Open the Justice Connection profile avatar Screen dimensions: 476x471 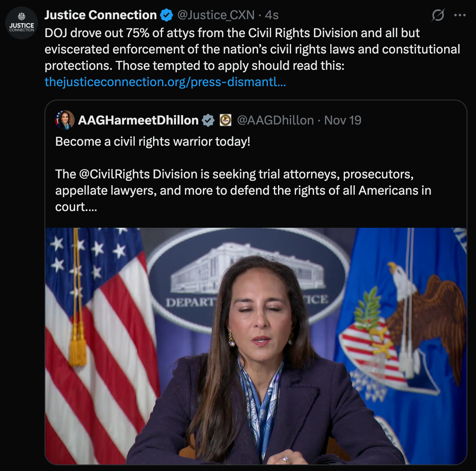click(22, 23)
